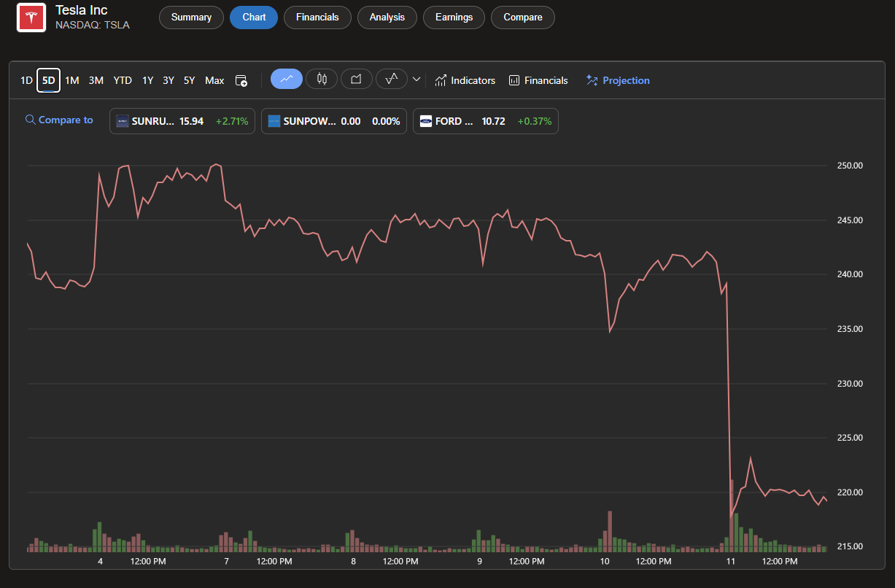Click FORD's +0.37% change value

(x=535, y=121)
